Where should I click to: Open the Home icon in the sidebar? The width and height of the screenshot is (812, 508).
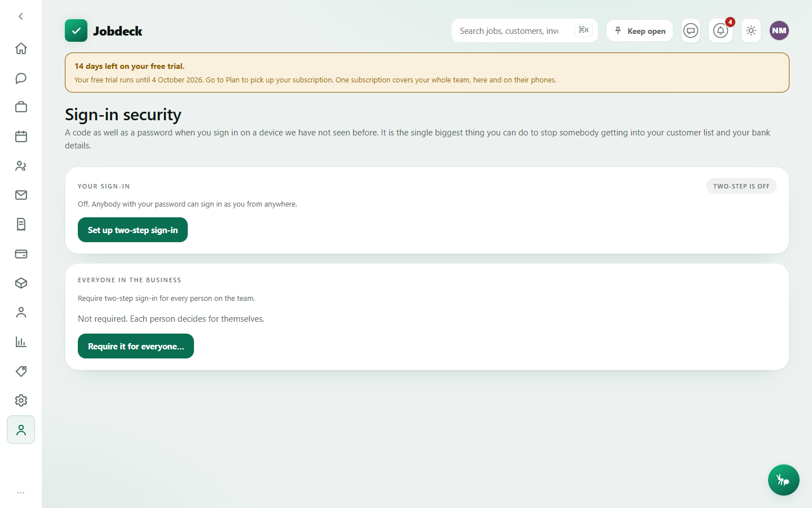(21, 49)
